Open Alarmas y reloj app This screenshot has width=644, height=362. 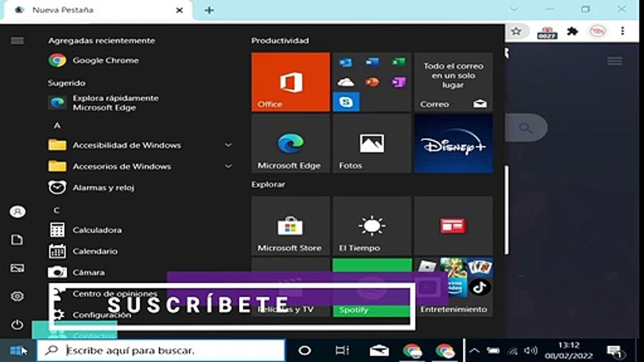click(x=141, y=188)
